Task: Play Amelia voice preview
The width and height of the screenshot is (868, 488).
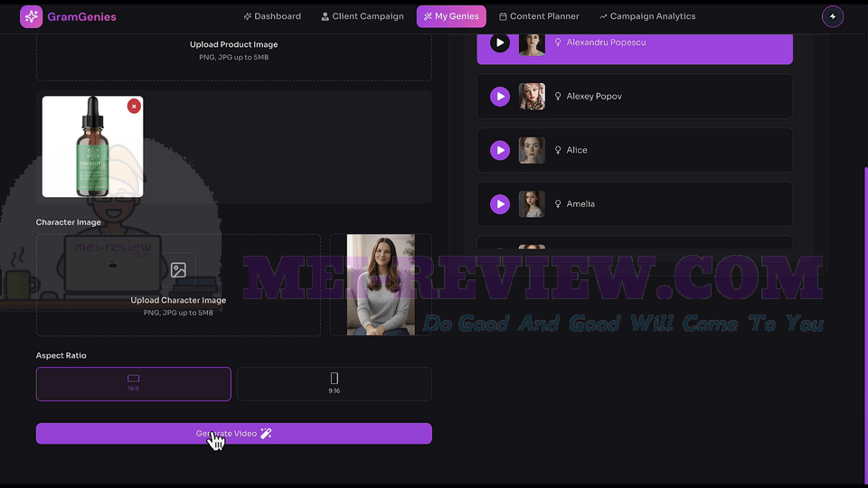Action: (x=500, y=204)
